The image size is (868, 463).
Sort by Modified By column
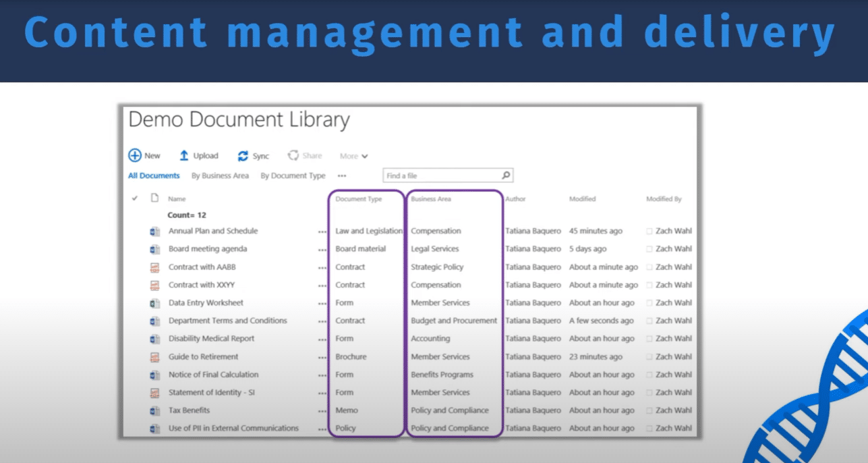[x=664, y=199]
